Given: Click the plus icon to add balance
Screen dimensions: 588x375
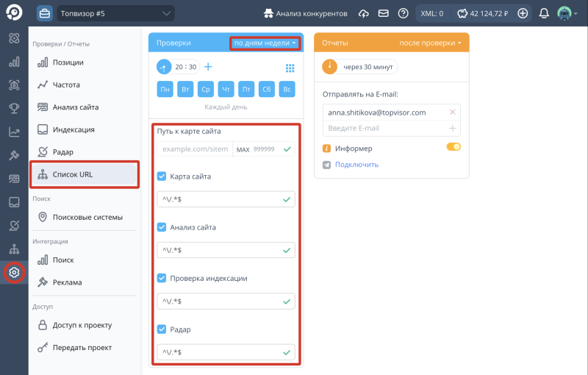Looking at the screenshot, I should tap(523, 13).
